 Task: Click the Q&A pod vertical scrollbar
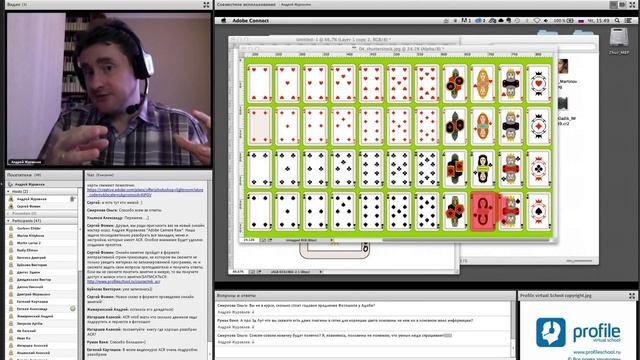click(513, 329)
